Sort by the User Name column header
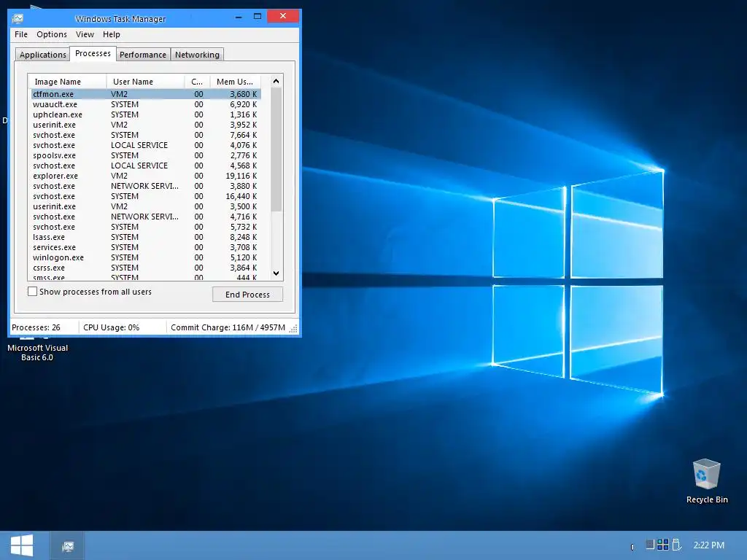The width and height of the screenshot is (747, 560). point(146,82)
